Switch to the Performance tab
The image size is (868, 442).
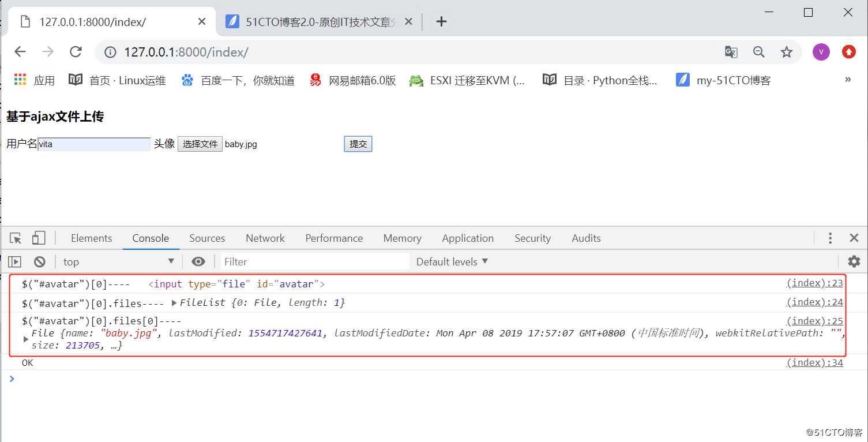[334, 238]
